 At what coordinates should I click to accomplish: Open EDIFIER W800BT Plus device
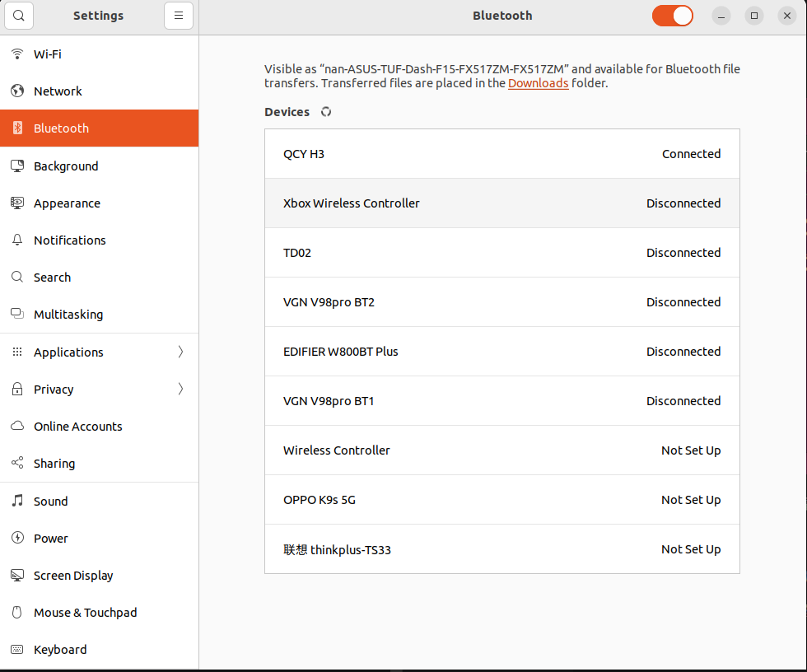click(x=502, y=352)
